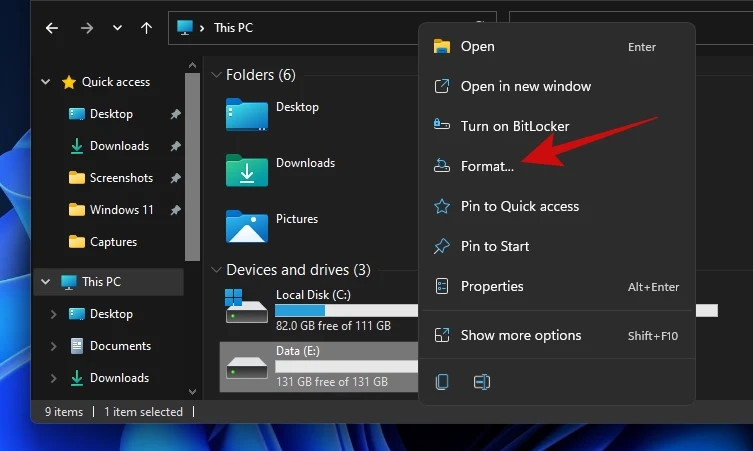This screenshot has height=451, width=753.
Task: Click the pin icon beside sidebar Downloads
Action: (175, 146)
